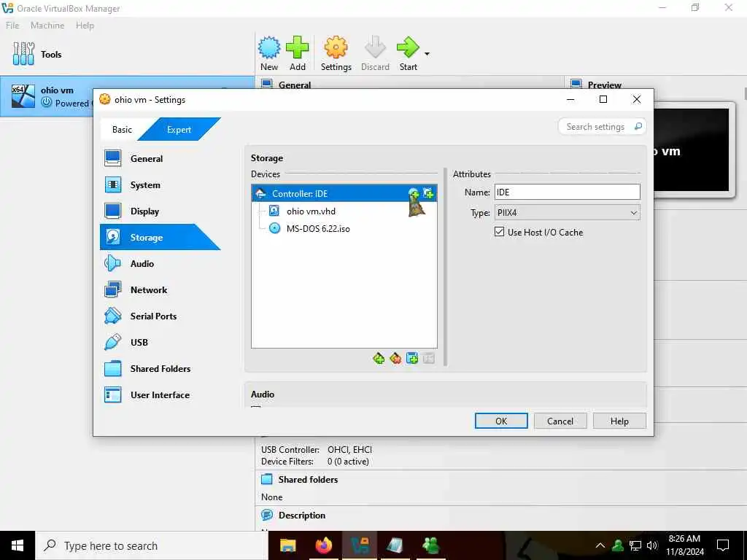Click the Preview section header in Manager
The height and width of the screenshot is (560, 747).
604,85
